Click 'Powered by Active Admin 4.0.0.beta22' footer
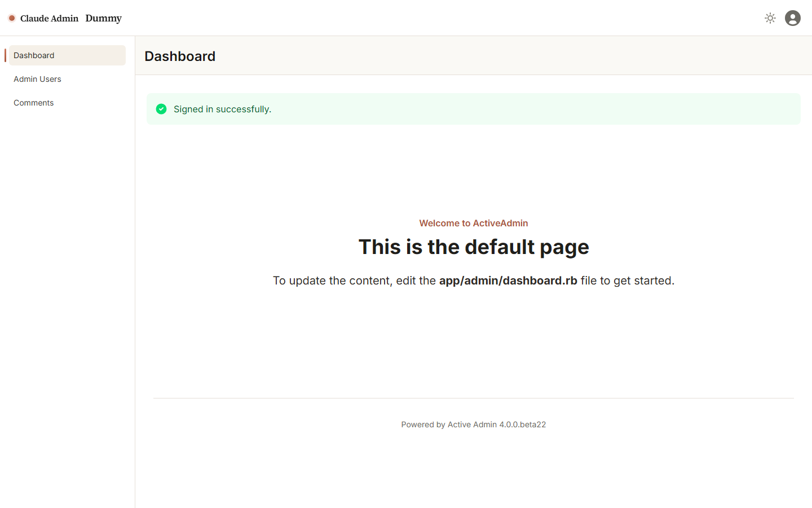The width and height of the screenshot is (812, 508). click(x=474, y=424)
